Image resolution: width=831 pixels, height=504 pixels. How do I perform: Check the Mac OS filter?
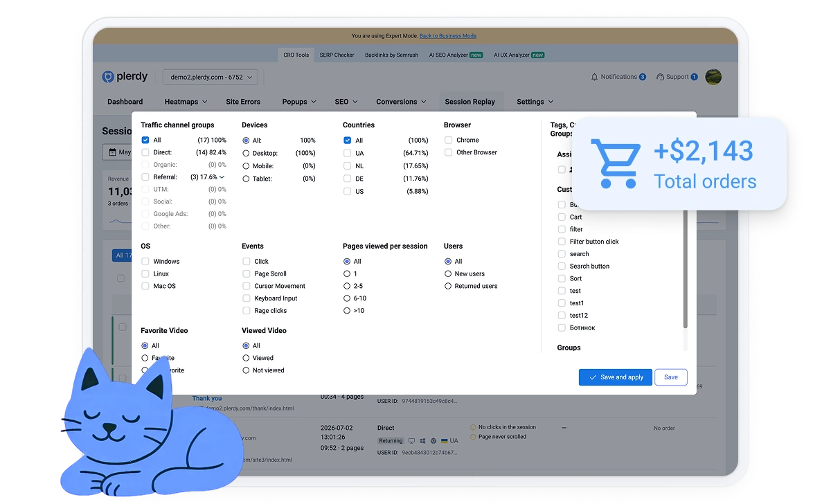[x=145, y=286]
